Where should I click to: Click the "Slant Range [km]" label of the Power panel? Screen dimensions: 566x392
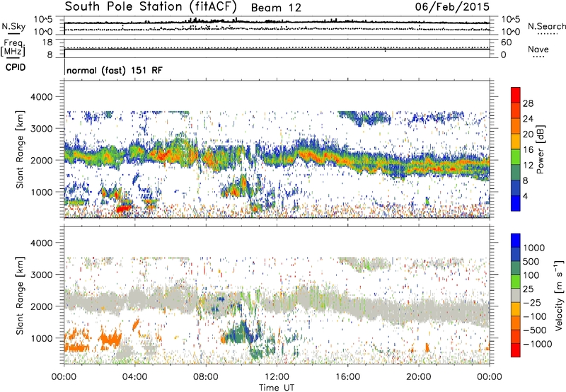20,149
